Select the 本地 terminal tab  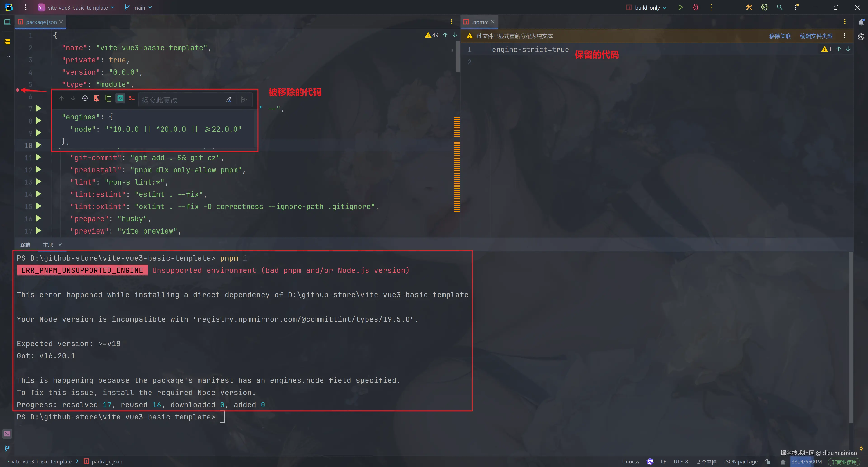(x=48, y=245)
